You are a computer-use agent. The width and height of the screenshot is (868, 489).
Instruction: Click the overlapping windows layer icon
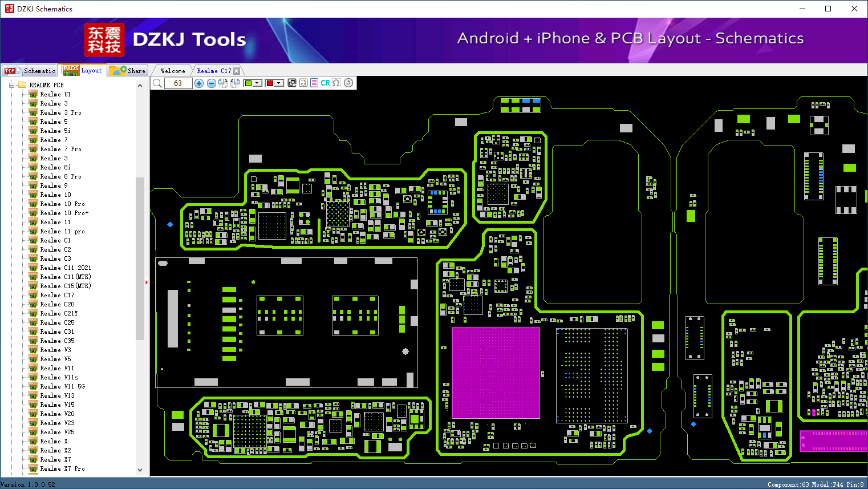(x=292, y=83)
